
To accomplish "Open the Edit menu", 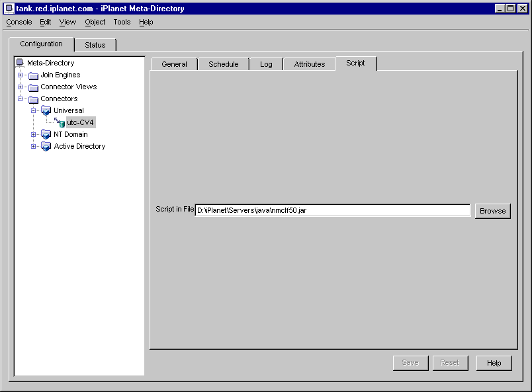I will (46, 22).
